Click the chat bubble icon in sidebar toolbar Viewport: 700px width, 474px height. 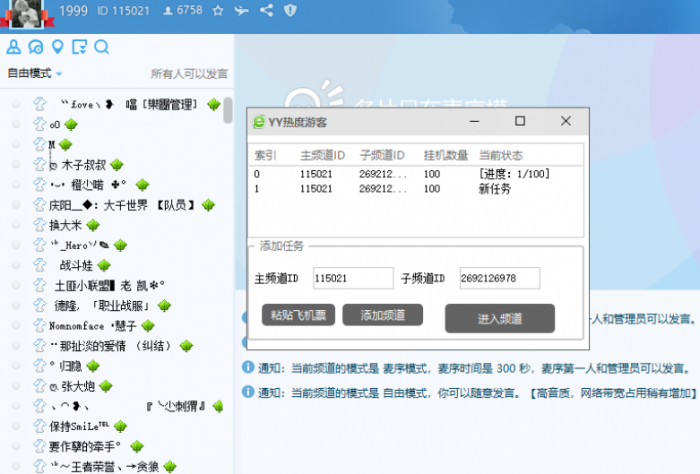click(36, 47)
